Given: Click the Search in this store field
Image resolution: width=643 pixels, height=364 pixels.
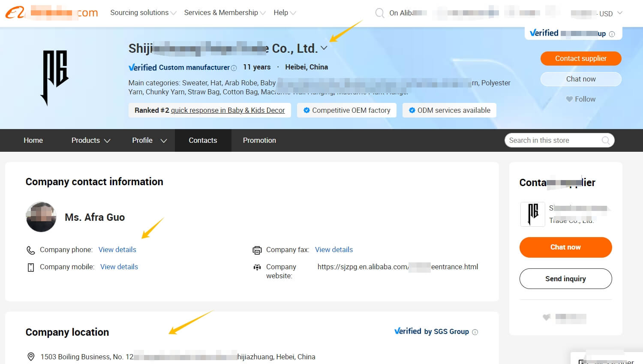Looking at the screenshot, I should [559, 140].
